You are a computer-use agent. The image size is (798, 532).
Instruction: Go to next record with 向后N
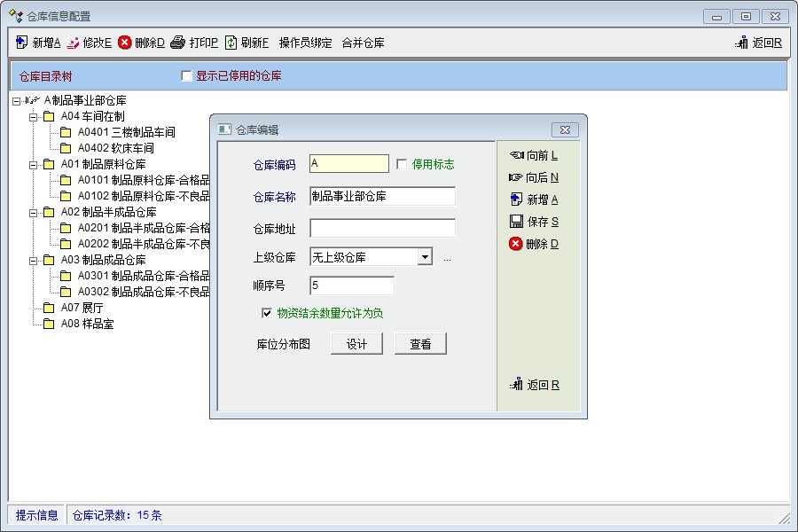pyautogui.click(x=516, y=177)
